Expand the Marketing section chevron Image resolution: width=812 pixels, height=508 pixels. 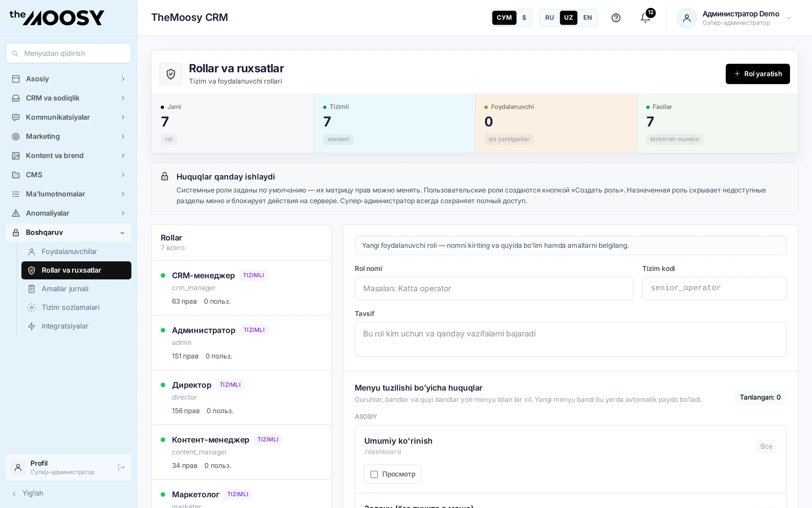click(123, 136)
